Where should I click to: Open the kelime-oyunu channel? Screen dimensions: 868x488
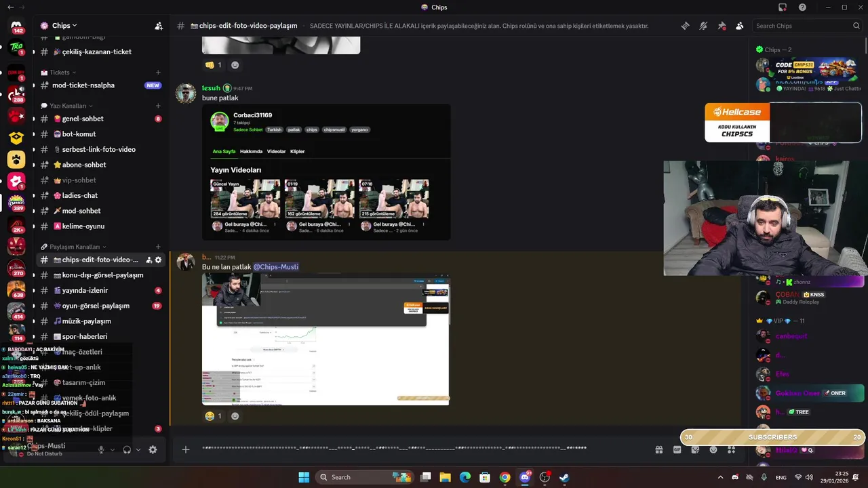100,226
